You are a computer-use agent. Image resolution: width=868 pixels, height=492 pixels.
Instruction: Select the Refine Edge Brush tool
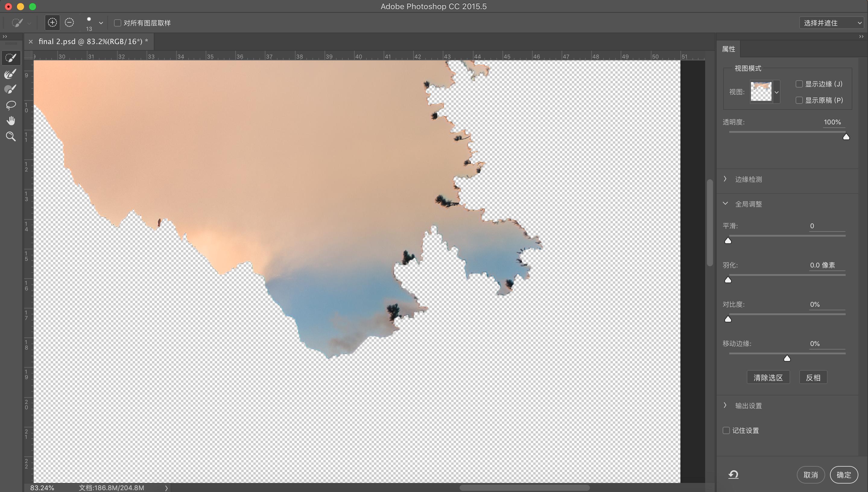(x=11, y=74)
